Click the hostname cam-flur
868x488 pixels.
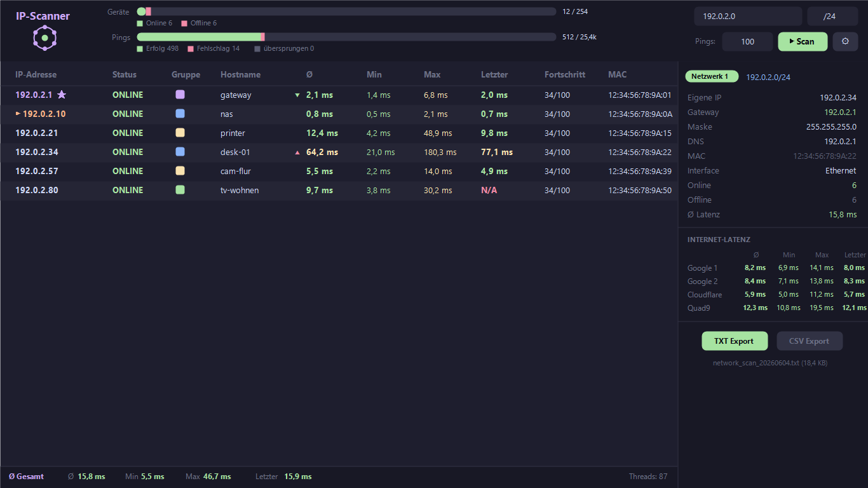click(x=236, y=171)
